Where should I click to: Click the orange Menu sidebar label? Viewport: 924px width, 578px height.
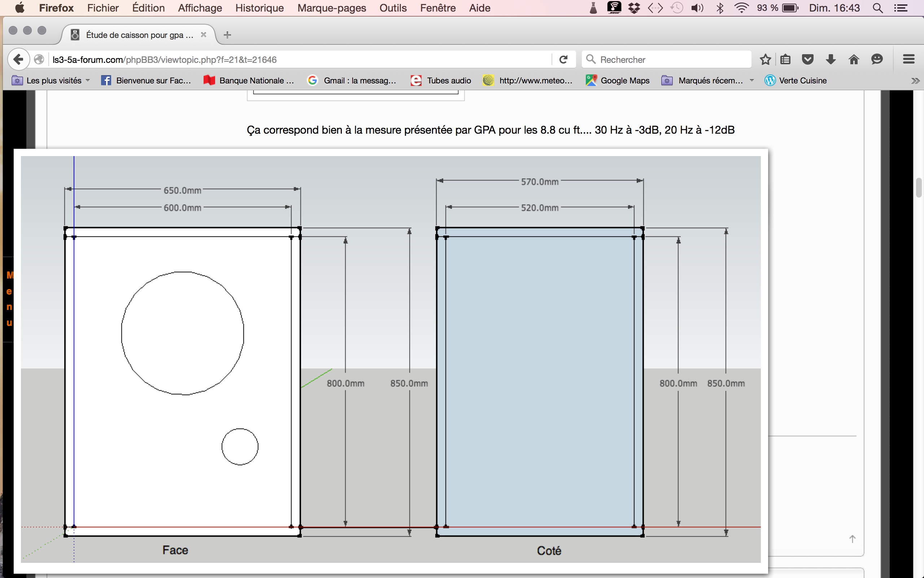click(9, 298)
